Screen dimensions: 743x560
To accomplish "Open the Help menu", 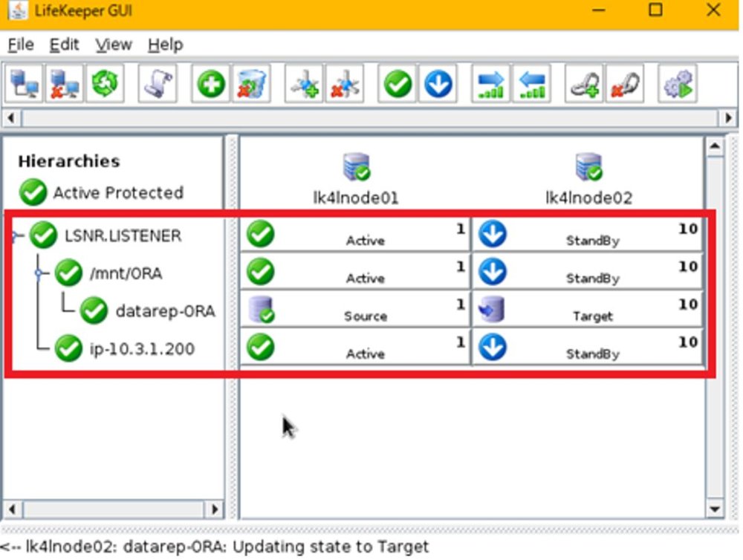I will (x=165, y=45).
